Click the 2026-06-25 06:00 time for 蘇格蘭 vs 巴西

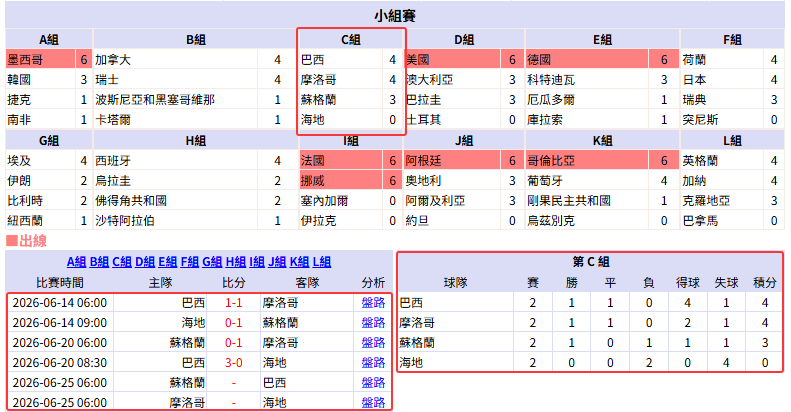60,383
